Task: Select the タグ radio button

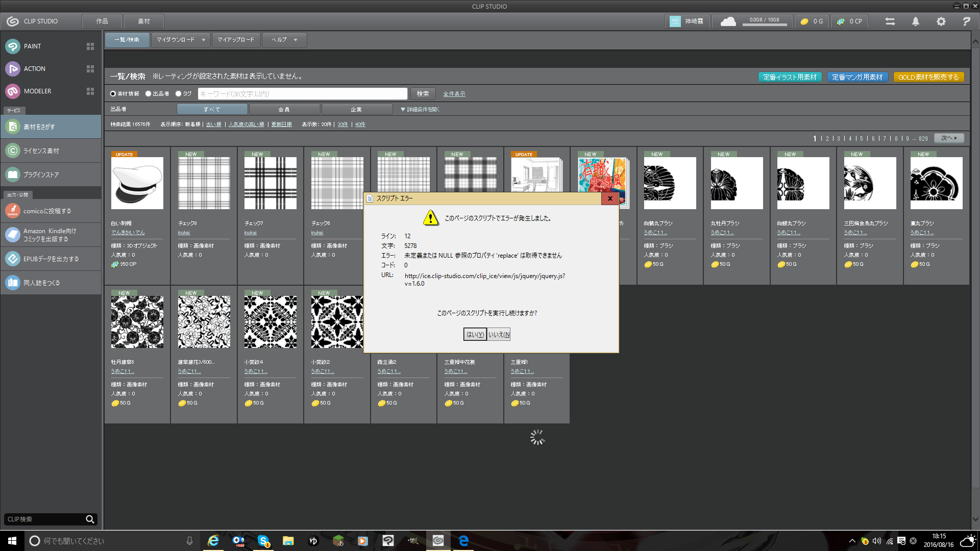Action: (179, 94)
